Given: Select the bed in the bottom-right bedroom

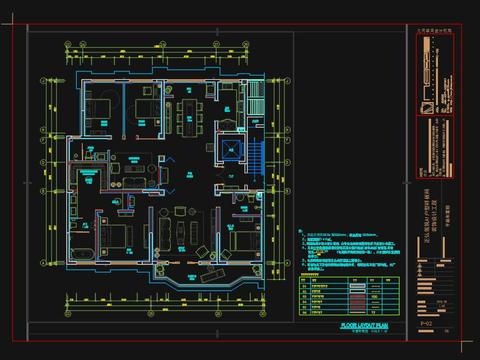Looking at the screenshot, I should point(245,241).
